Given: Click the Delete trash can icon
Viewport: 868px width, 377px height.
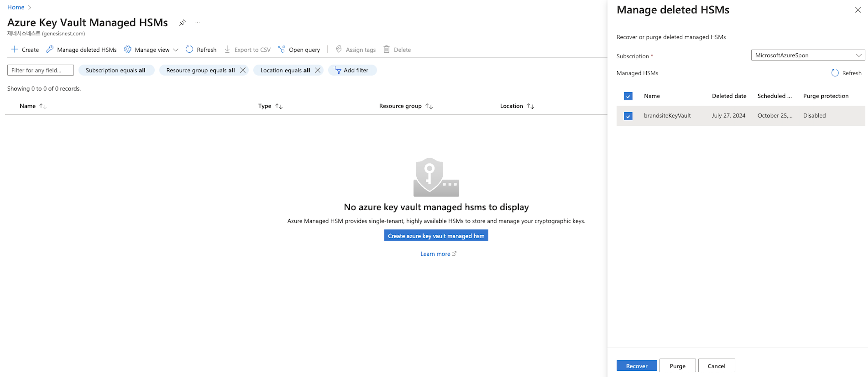Looking at the screenshot, I should pos(387,49).
